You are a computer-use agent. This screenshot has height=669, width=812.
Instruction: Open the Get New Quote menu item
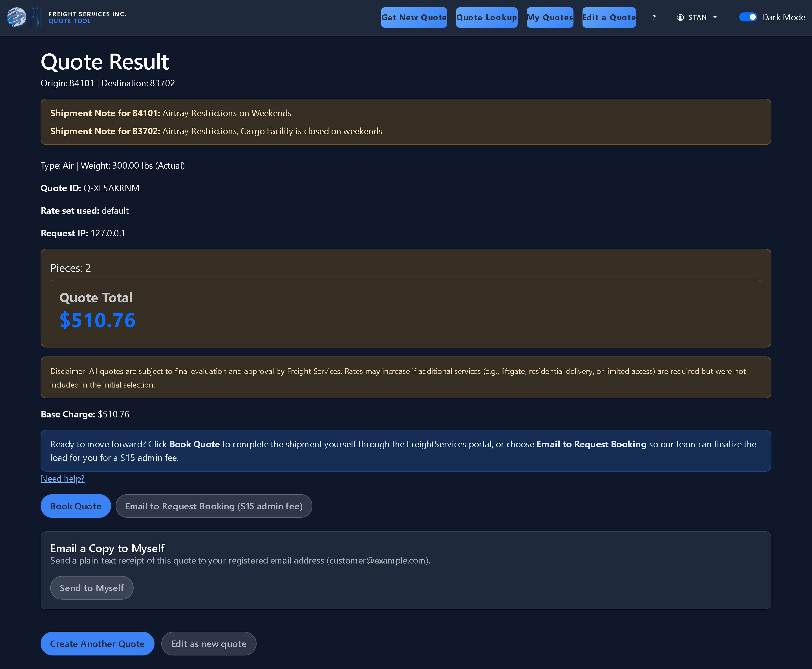point(414,17)
